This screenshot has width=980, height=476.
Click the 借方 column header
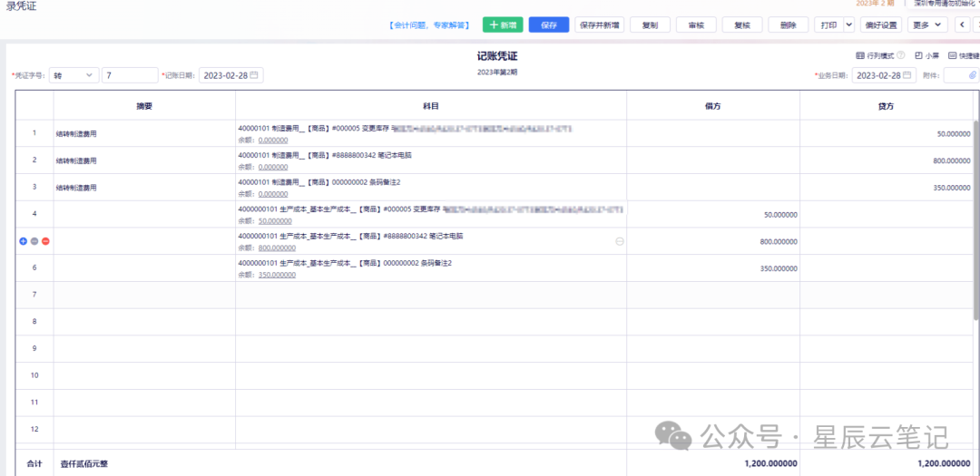point(713,106)
